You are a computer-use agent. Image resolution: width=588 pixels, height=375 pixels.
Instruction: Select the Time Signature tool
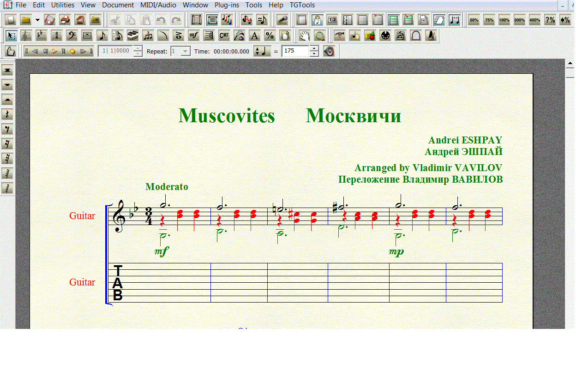(56, 36)
